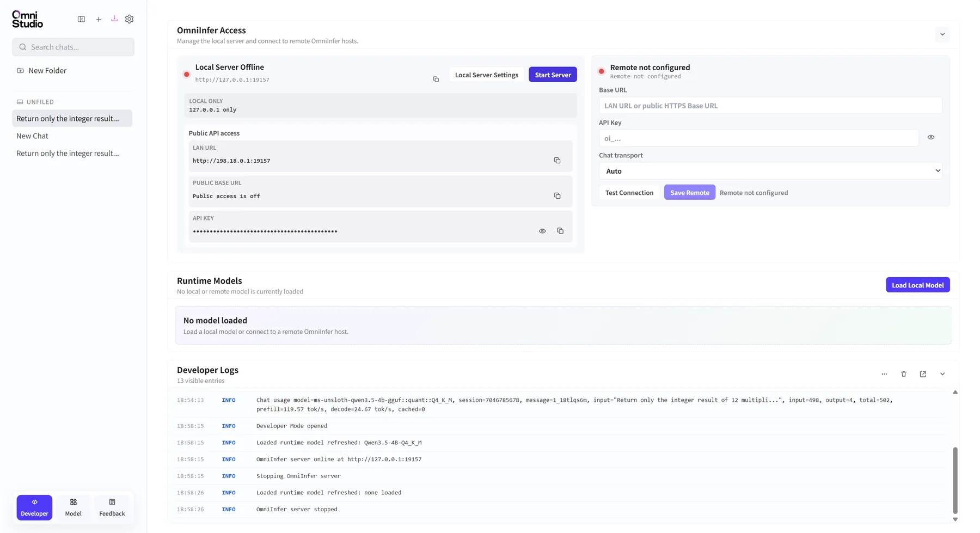Click the red Local Server Offline status dot
The image size is (980, 533).
pyautogui.click(x=187, y=75)
